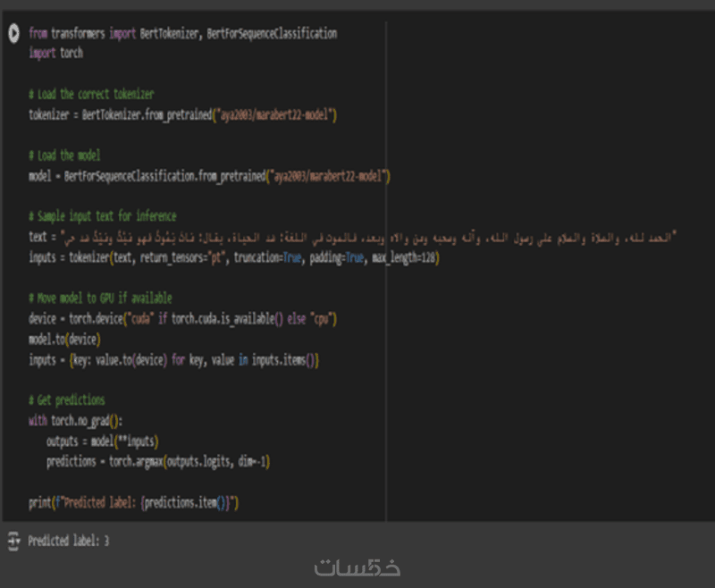The width and height of the screenshot is (715, 588).
Task: Click the '# Load the correct tokenizer' comment
Action: (x=91, y=94)
